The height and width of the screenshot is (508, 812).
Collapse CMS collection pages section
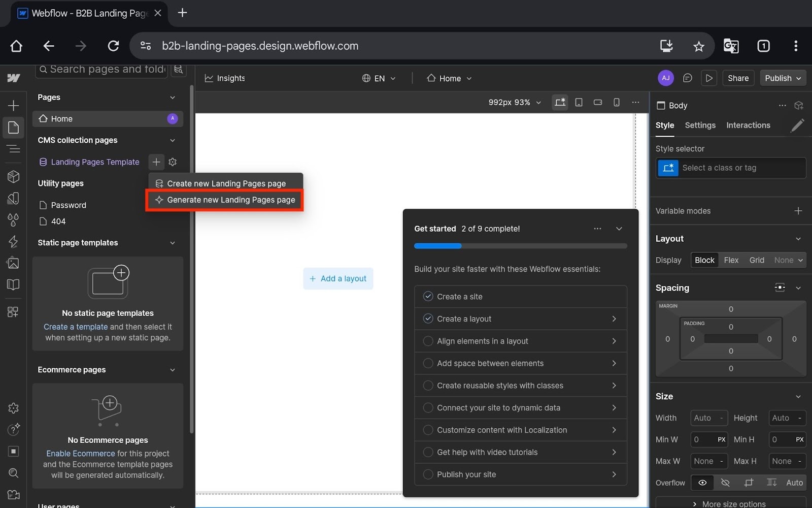tap(173, 140)
